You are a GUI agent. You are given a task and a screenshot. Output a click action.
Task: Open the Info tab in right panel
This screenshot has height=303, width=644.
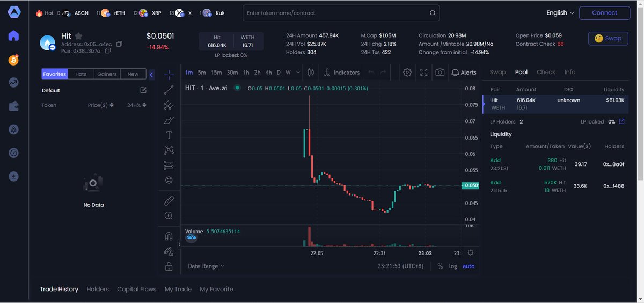569,72
